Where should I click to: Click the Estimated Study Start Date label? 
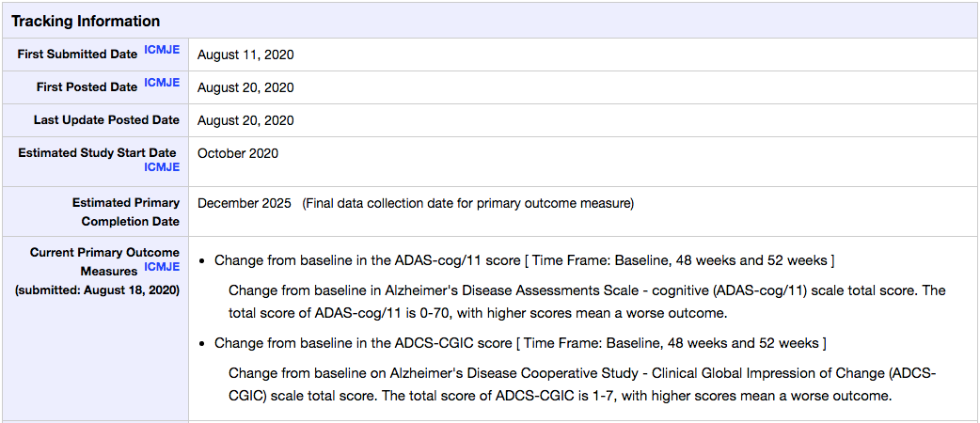tap(97, 153)
